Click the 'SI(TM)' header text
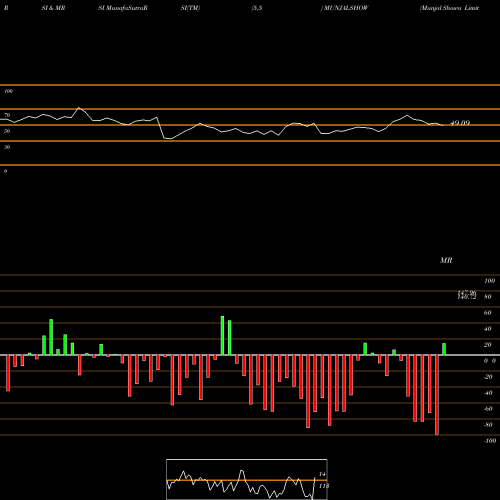Screen dimensions: 500x500 190,8
